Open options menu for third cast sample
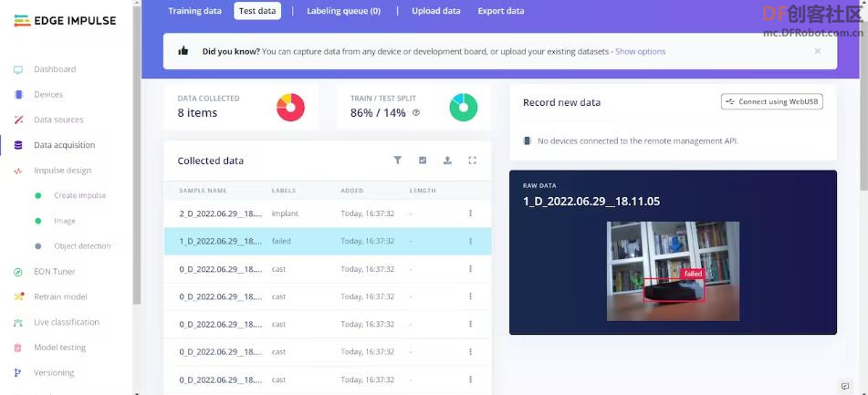 [471, 324]
